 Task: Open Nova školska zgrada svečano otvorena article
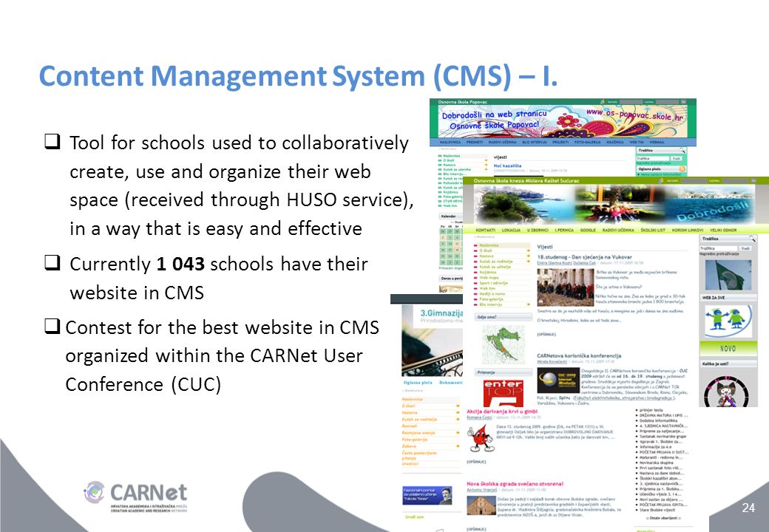(x=515, y=484)
